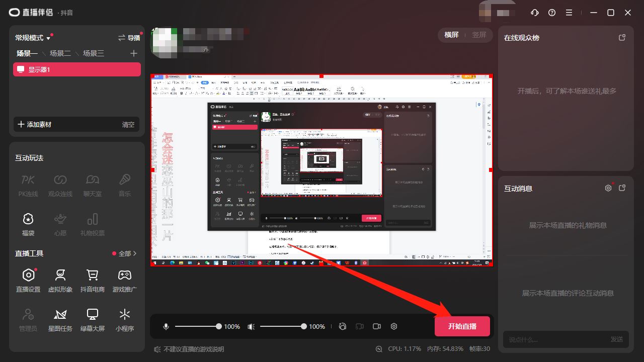Open 观众连线 audience link
The image size is (644, 362).
pos(60,185)
